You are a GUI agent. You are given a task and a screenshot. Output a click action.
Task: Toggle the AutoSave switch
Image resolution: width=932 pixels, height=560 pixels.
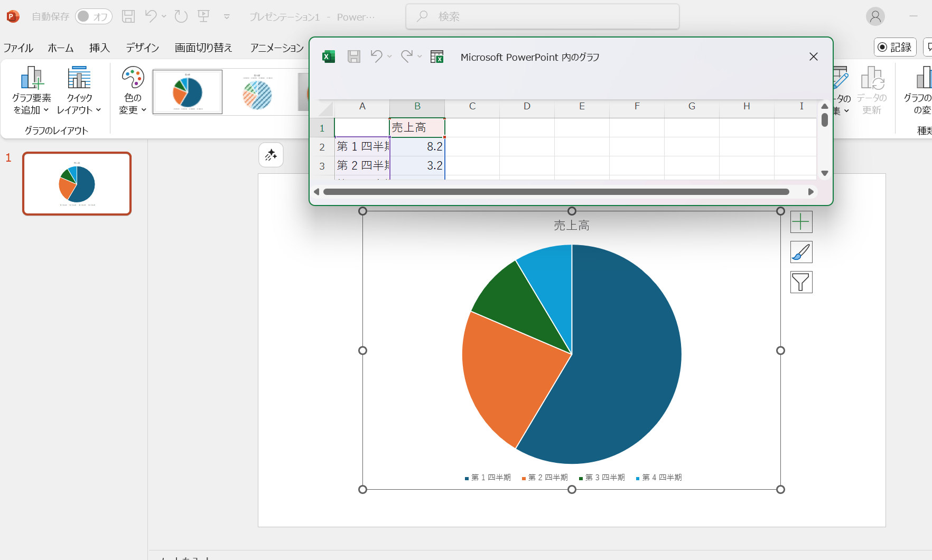(94, 17)
